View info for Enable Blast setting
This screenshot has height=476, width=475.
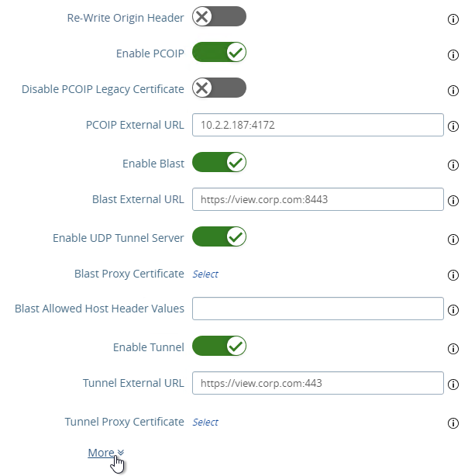[x=453, y=165]
